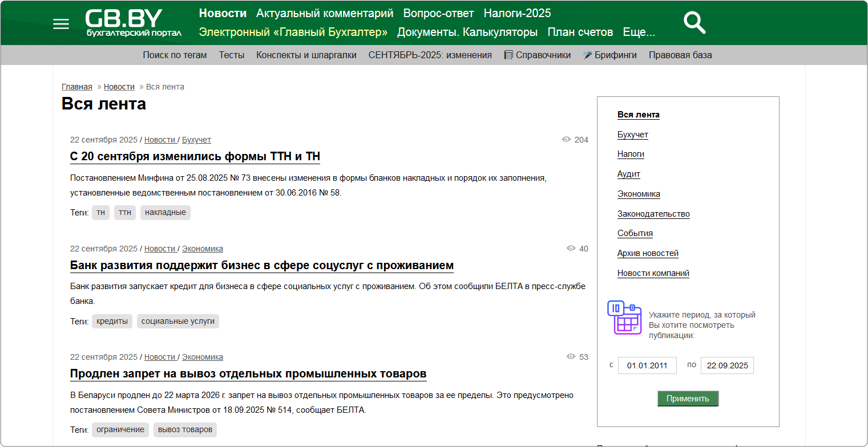Viewport: 868px width, 447px height.
Task: Click the Справочники icon in gray bar
Action: click(x=508, y=55)
